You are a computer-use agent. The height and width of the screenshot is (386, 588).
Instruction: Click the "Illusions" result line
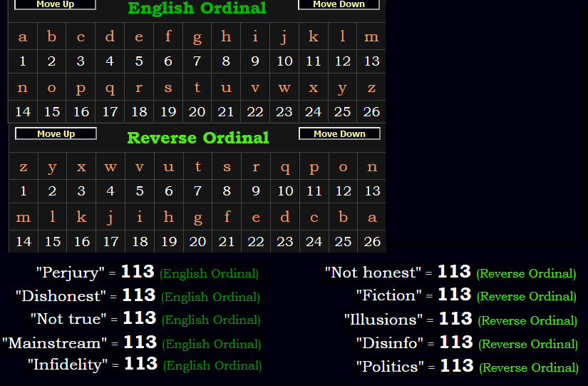461,320
